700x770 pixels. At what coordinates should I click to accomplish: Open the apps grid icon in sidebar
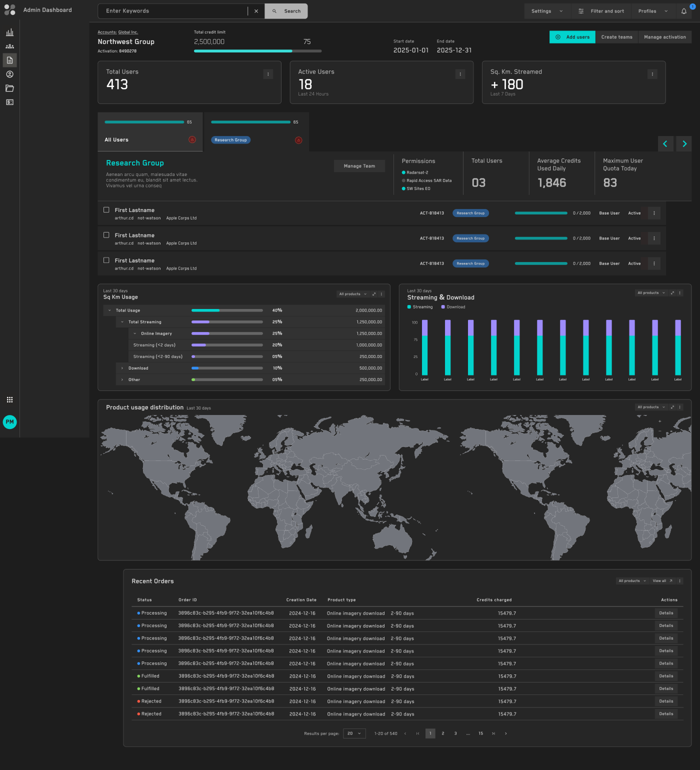(x=9, y=399)
